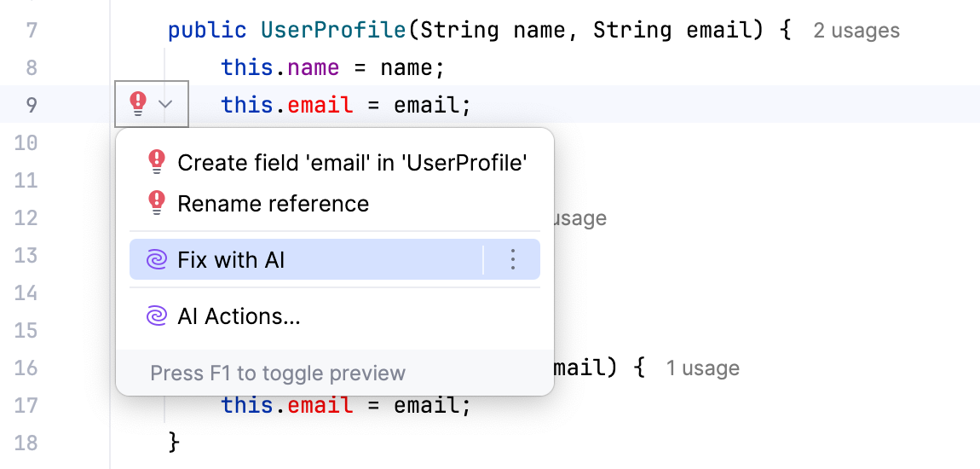
Task: Click the red bulb icon beside Create field
Action: [x=157, y=162]
